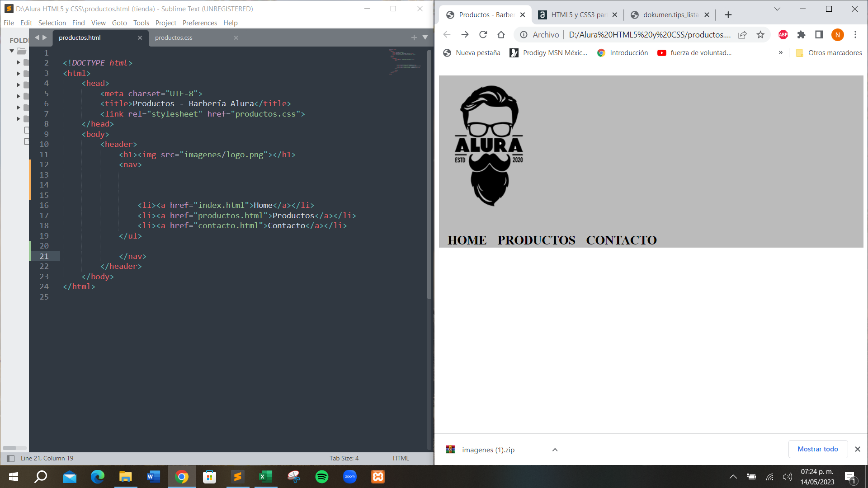868x488 pixels.
Task: Open a new Chrome tab
Action: (728, 15)
